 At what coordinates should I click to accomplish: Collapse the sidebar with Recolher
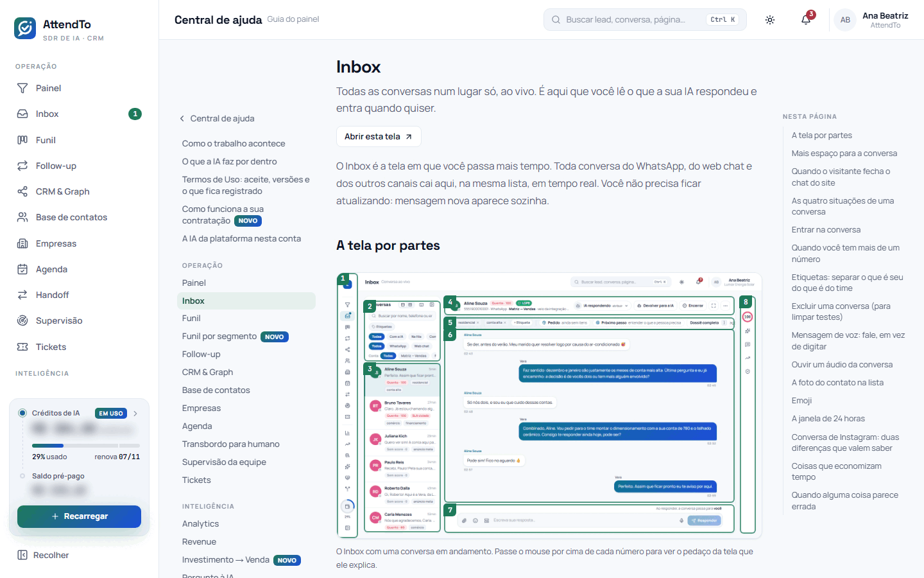(x=44, y=555)
